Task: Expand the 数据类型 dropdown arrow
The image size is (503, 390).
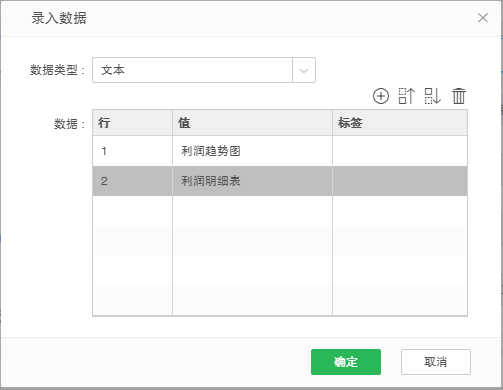Action: 304,70
